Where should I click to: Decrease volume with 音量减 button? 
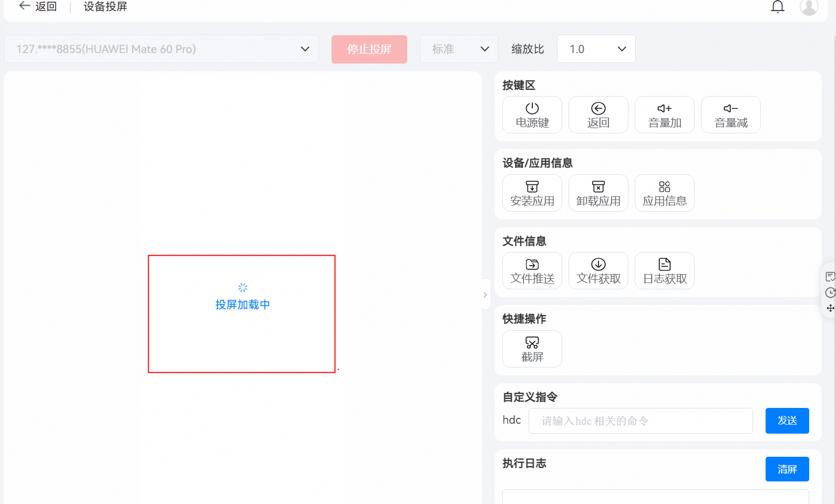click(x=730, y=115)
